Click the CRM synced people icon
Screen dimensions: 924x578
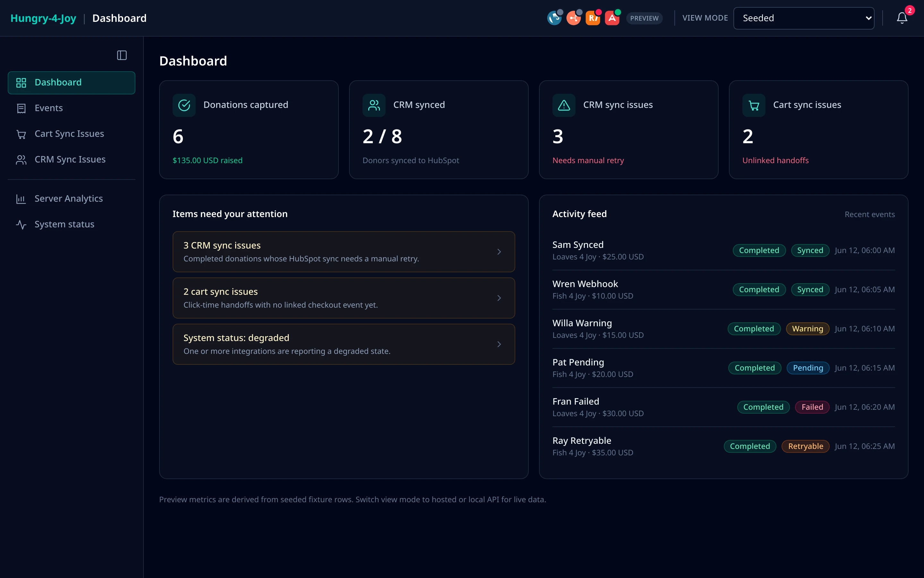click(374, 105)
